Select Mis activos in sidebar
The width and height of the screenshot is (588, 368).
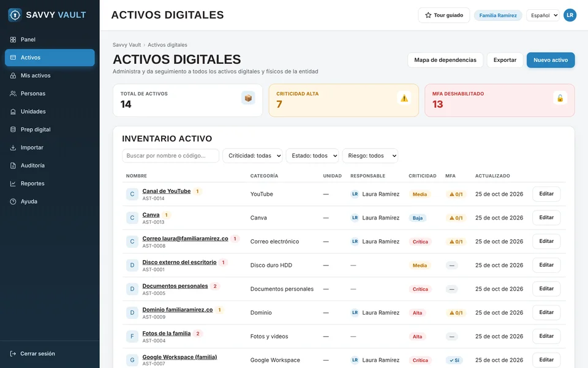click(x=50, y=75)
